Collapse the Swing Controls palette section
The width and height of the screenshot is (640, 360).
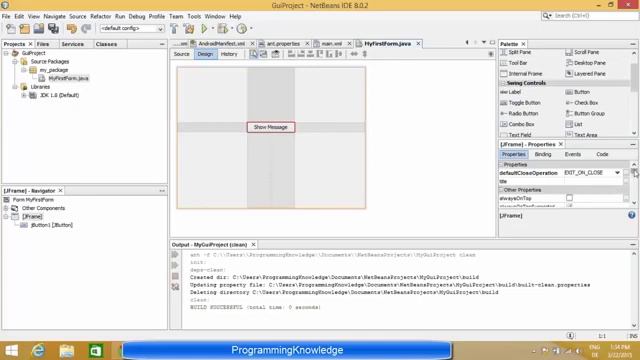click(x=503, y=83)
